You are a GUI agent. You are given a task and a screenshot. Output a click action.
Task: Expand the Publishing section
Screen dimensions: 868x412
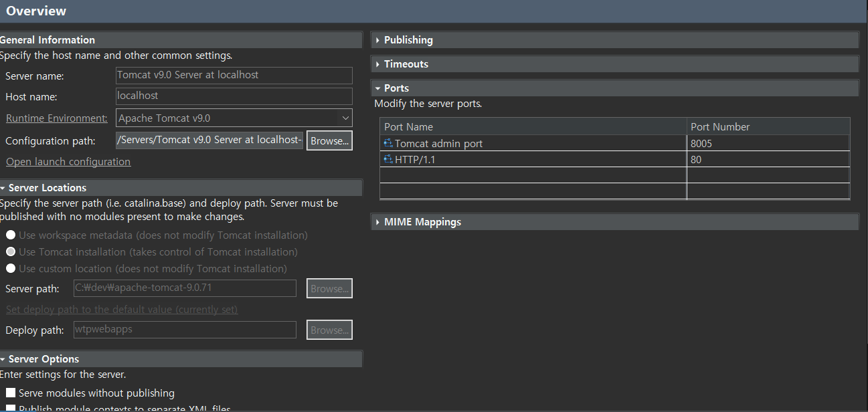point(378,40)
